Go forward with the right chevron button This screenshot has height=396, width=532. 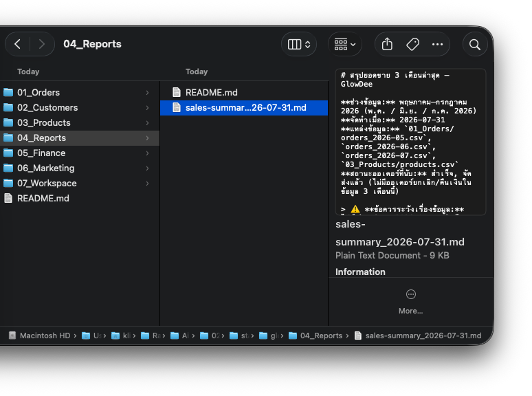point(41,44)
